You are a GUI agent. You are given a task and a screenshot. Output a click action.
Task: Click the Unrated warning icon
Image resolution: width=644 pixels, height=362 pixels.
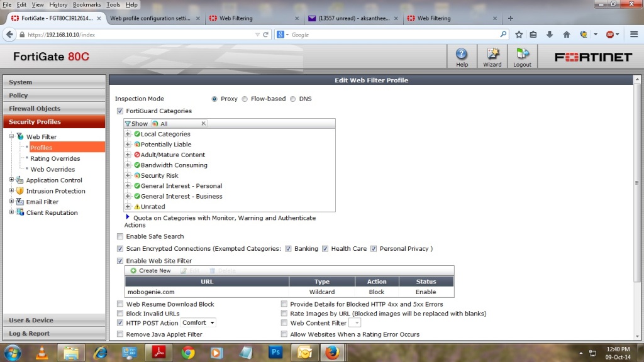[137, 206]
